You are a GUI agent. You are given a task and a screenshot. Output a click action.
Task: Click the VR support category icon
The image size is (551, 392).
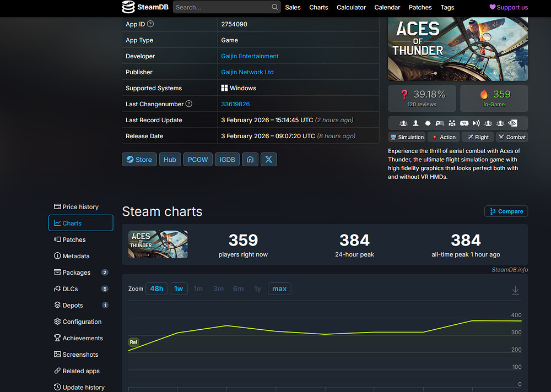[464, 123]
